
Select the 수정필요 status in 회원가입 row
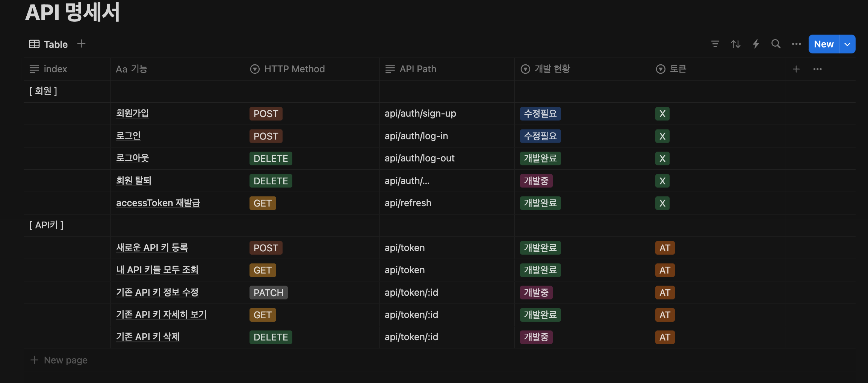click(540, 114)
